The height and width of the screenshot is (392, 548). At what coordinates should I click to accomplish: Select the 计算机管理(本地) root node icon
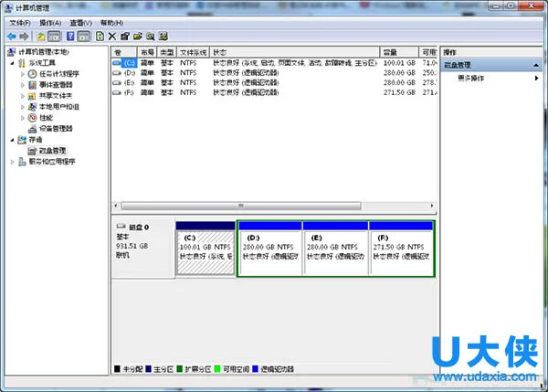click(x=11, y=52)
